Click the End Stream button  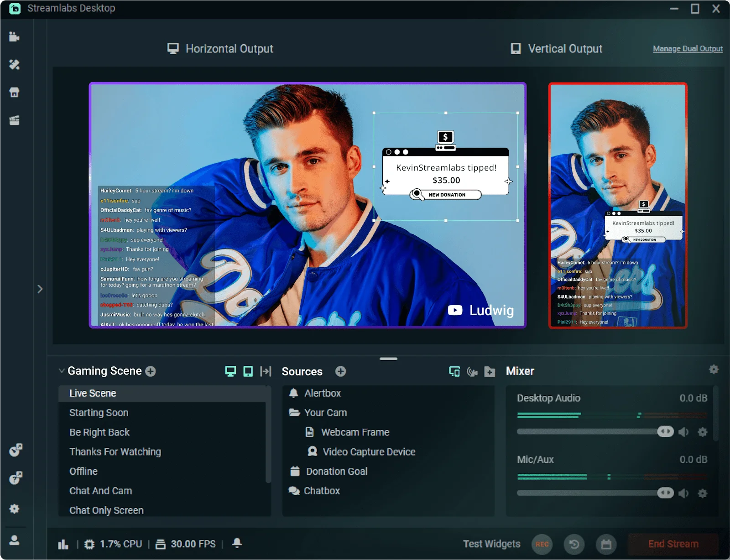point(673,544)
